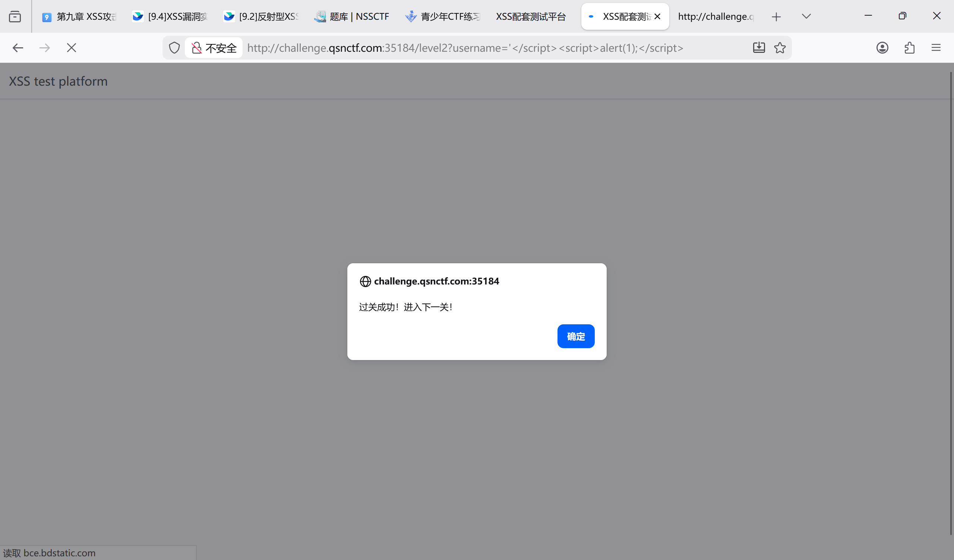This screenshot has height=560, width=954.
Task: Open the account profile icon
Action: pos(882,48)
